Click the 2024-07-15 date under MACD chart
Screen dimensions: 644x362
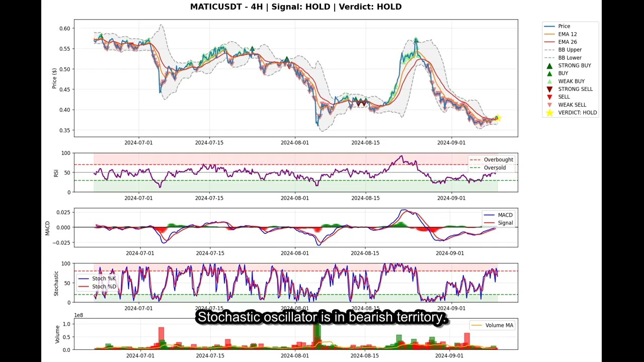coord(210,253)
